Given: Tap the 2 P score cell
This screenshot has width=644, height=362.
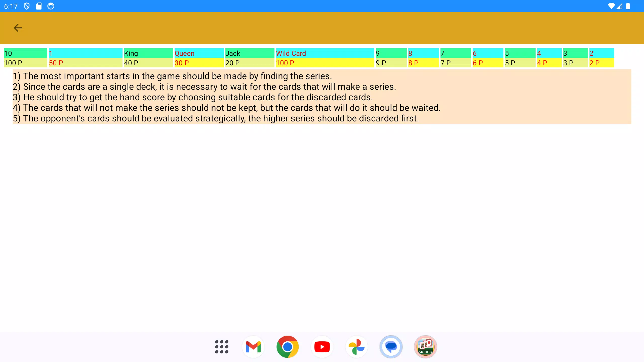Looking at the screenshot, I should (x=601, y=63).
